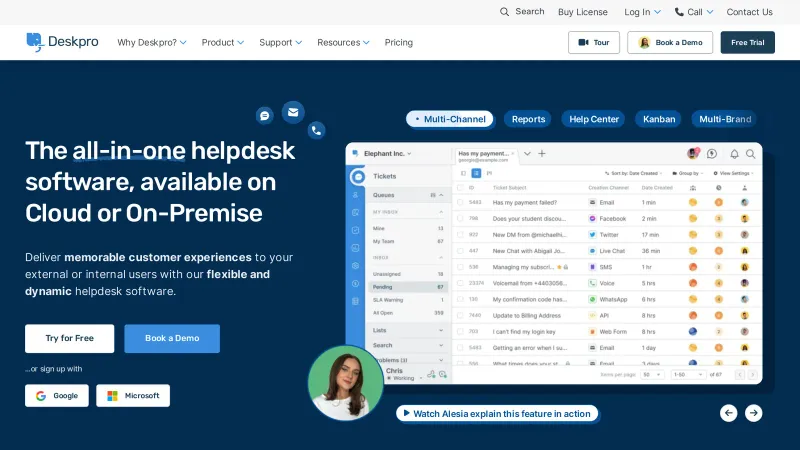Click the Try for Free button
The height and width of the screenshot is (450, 800).
click(69, 338)
